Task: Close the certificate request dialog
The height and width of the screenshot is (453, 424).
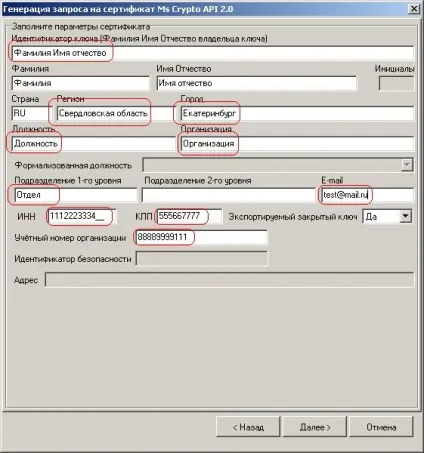Action: pos(413,8)
